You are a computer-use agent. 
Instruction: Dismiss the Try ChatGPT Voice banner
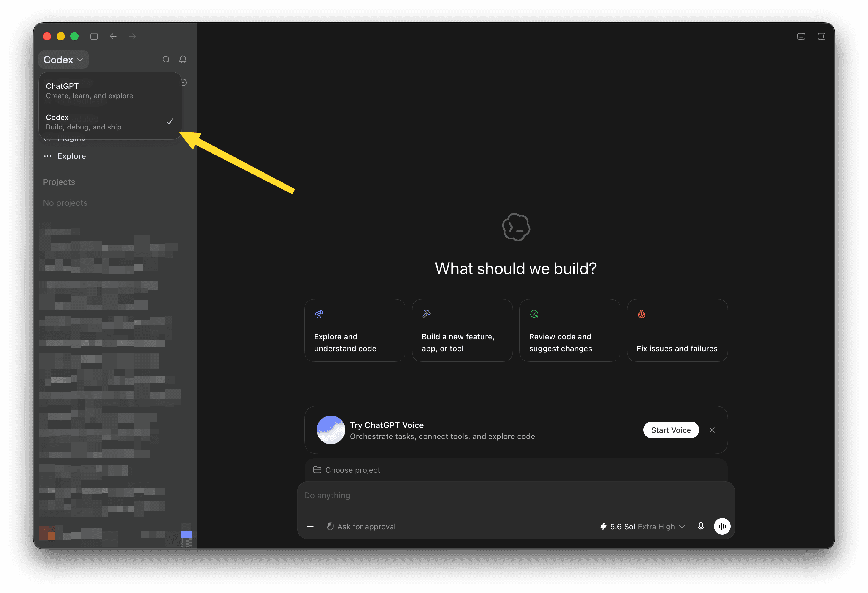coord(712,430)
